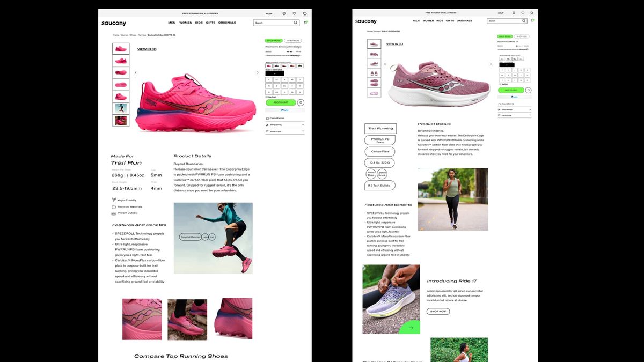The width and height of the screenshot is (644, 362).
Task: Click offers tag icon on Endorphin Edge page
Action: point(305,13)
